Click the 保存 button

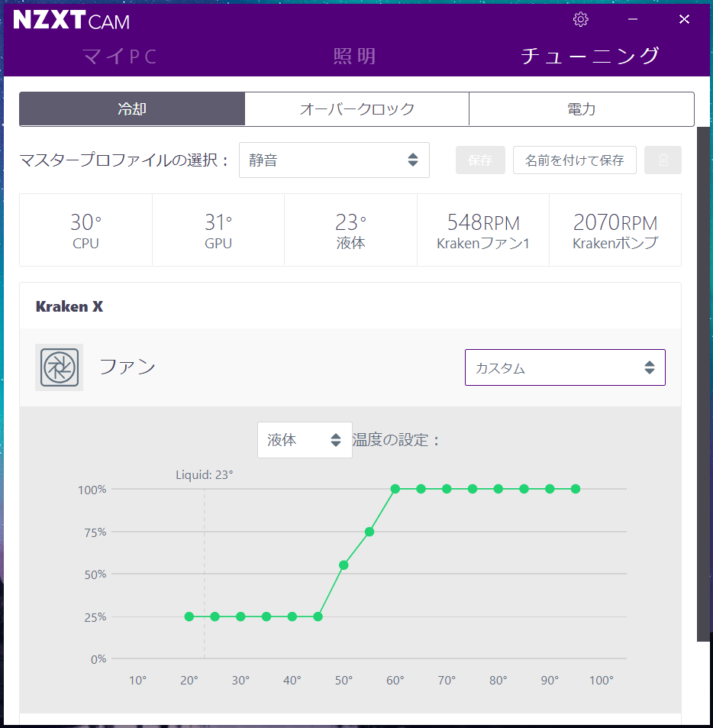480,160
